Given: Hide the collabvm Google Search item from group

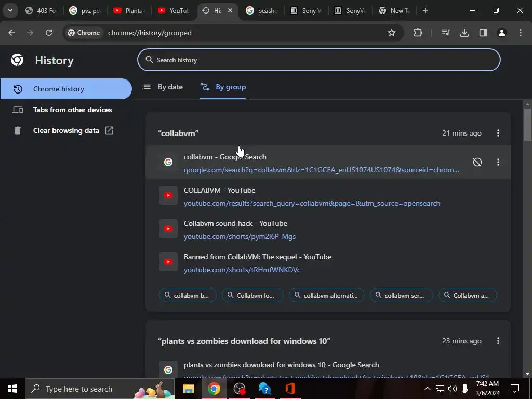Looking at the screenshot, I should click(477, 162).
